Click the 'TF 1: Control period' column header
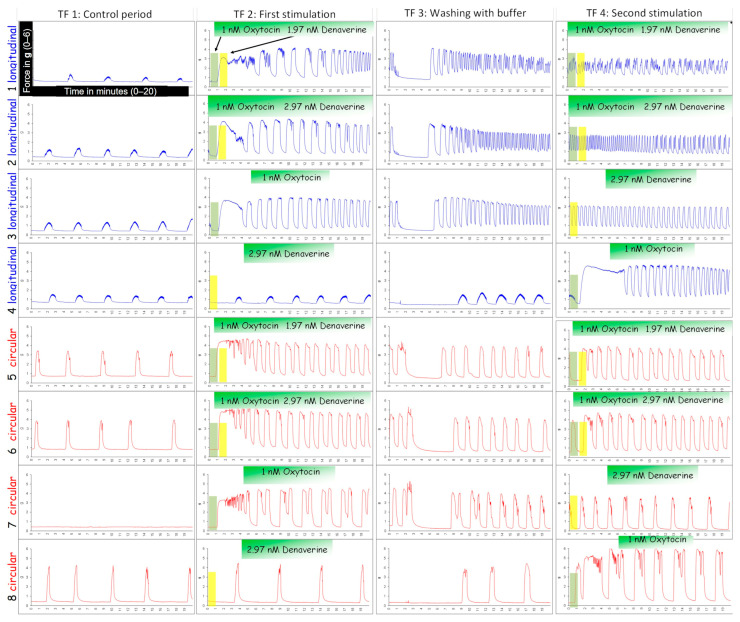740x622 pixels. (105, 14)
